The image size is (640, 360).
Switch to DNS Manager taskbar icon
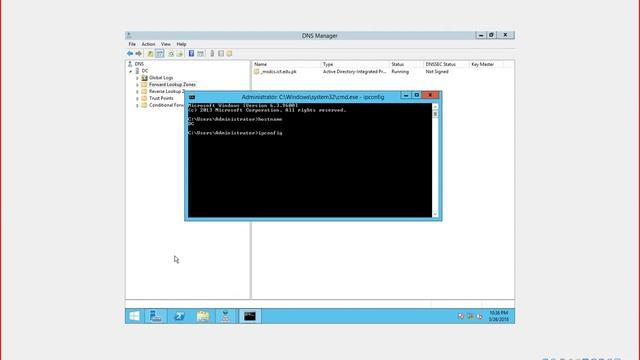tap(226, 316)
